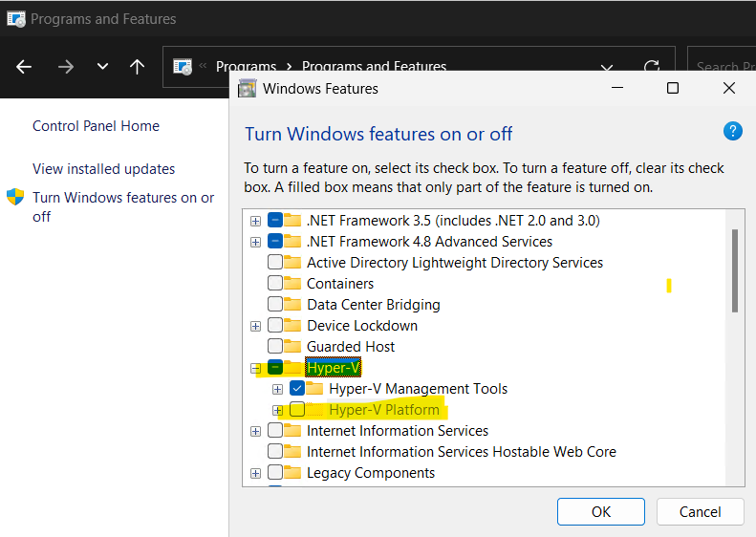Click Programs and Features window title icon
756x537 pixels.
tap(16, 19)
